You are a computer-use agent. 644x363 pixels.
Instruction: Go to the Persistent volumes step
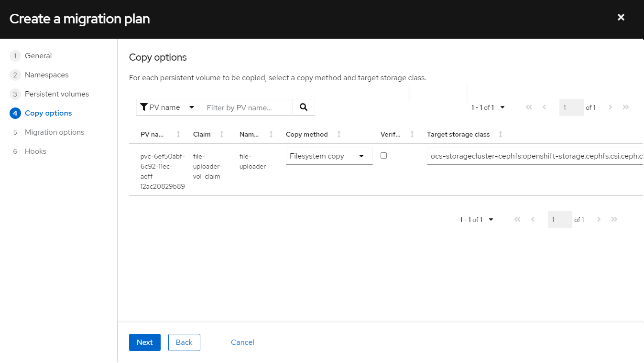point(56,94)
